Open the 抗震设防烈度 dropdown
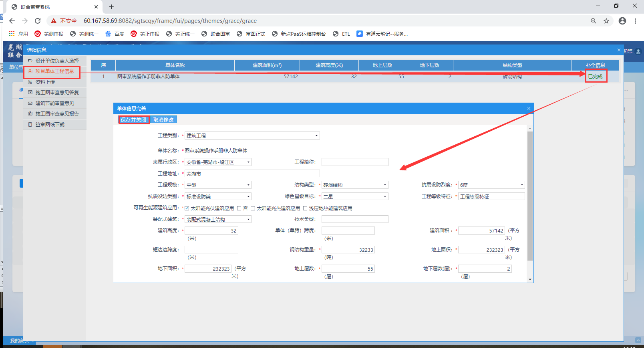This screenshot has height=348, width=644. (x=521, y=185)
